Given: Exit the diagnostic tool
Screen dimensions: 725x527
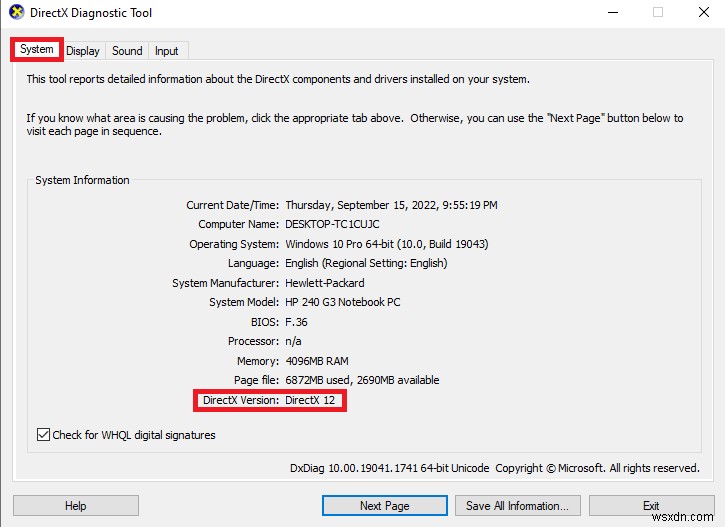Looking at the screenshot, I should point(651,506).
